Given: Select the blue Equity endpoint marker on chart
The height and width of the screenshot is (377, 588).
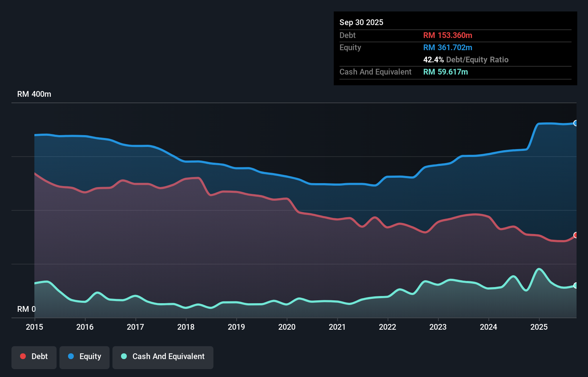Looking at the screenshot, I should click(576, 123).
